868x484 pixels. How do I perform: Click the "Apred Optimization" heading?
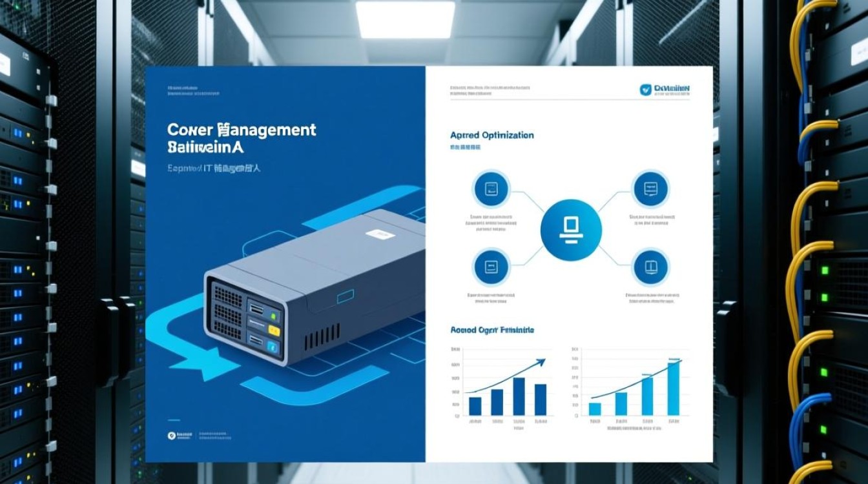point(491,136)
